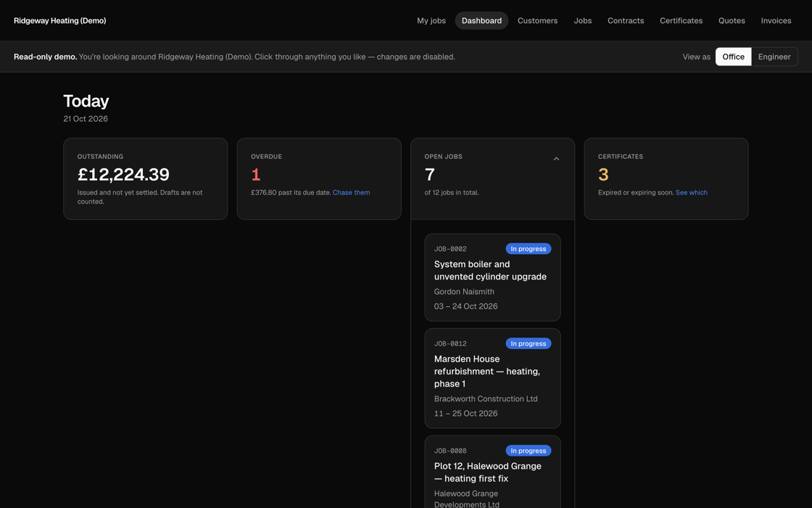Click the overdue count 1
The height and width of the screenshot is (508, 812).
point(255,174)
